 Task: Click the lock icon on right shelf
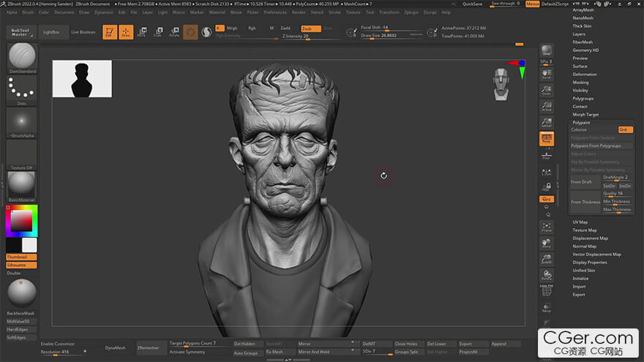tap(546, 187)
